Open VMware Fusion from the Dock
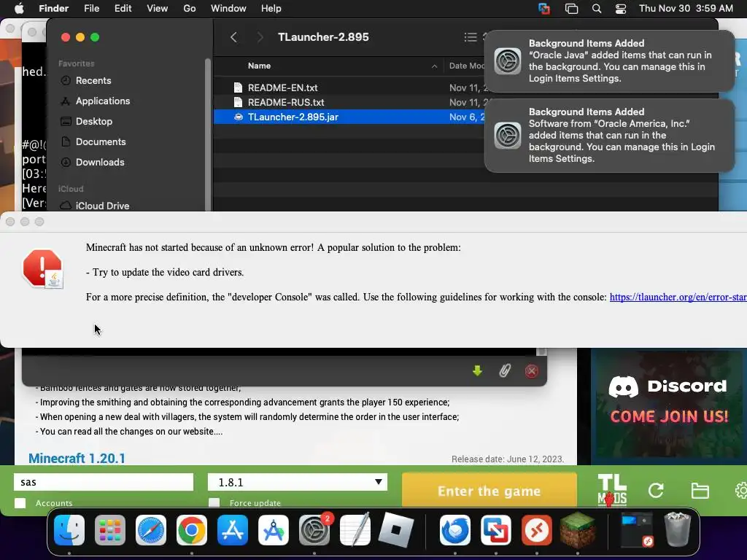The width and height of the screenshot is (747, 560). (496, 530)
